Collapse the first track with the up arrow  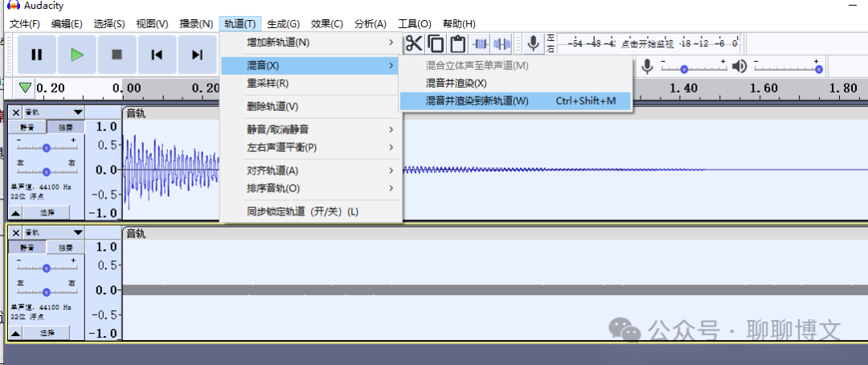tap(15, 212)
